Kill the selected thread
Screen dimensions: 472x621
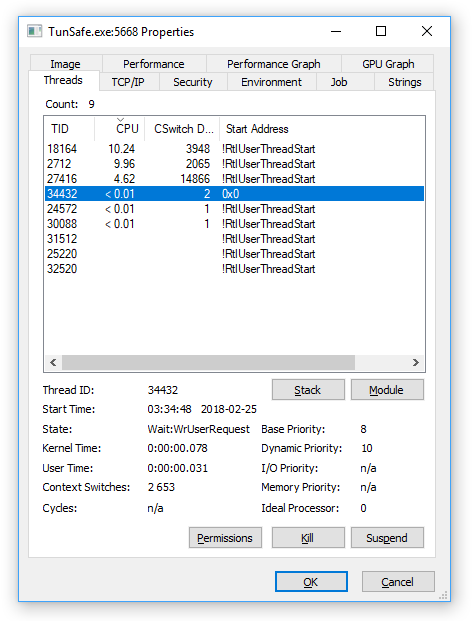click(308, 538)
